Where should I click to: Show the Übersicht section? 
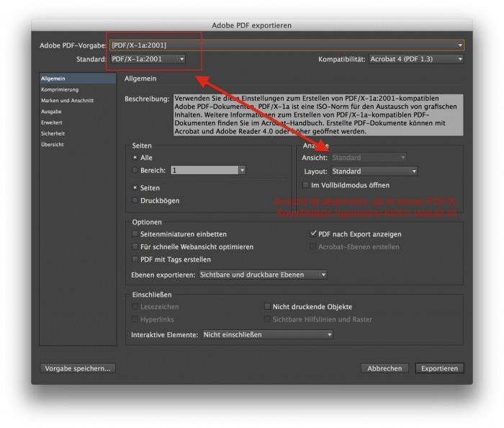52,144
